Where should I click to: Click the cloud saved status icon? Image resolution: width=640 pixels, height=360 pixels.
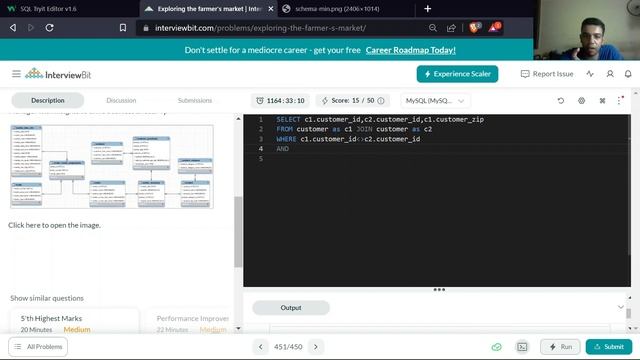[x=496, y=347]
